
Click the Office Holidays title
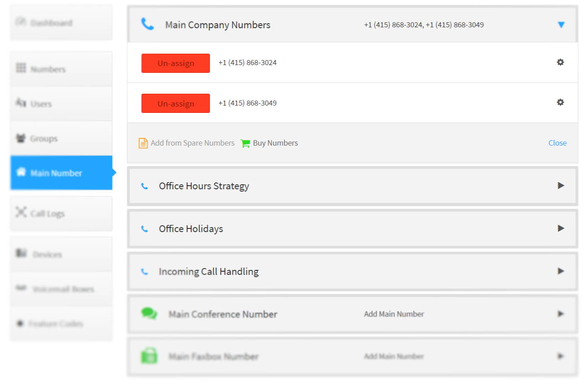[191, 229]
